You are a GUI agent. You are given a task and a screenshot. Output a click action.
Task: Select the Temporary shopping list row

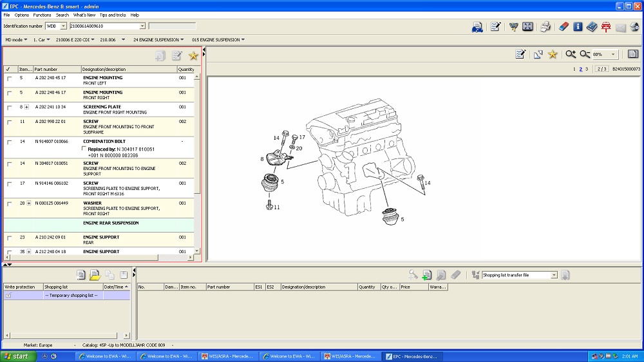point(67,295)
